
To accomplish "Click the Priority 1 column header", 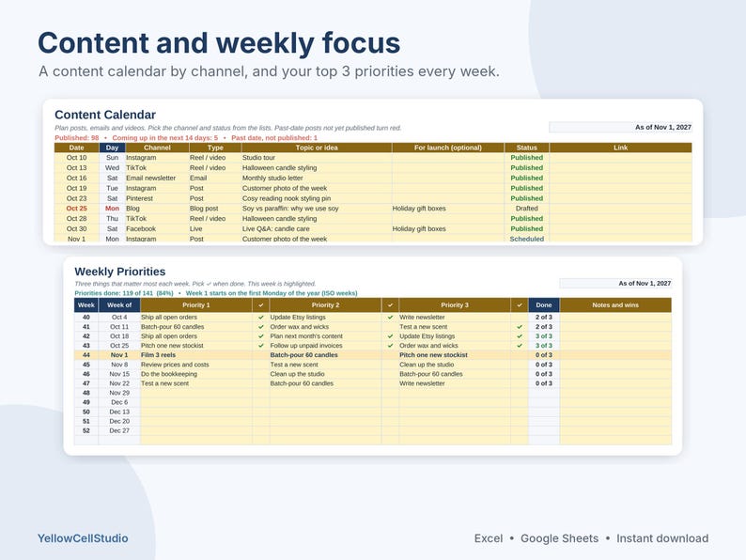I will pos(196,305).
